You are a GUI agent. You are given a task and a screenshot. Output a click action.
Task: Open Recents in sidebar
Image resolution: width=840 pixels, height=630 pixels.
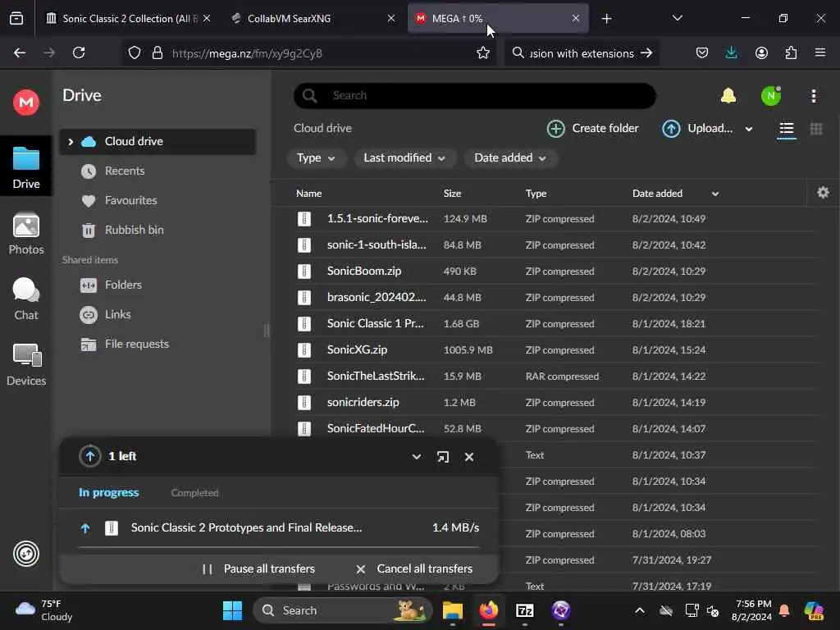click(125, 171)
